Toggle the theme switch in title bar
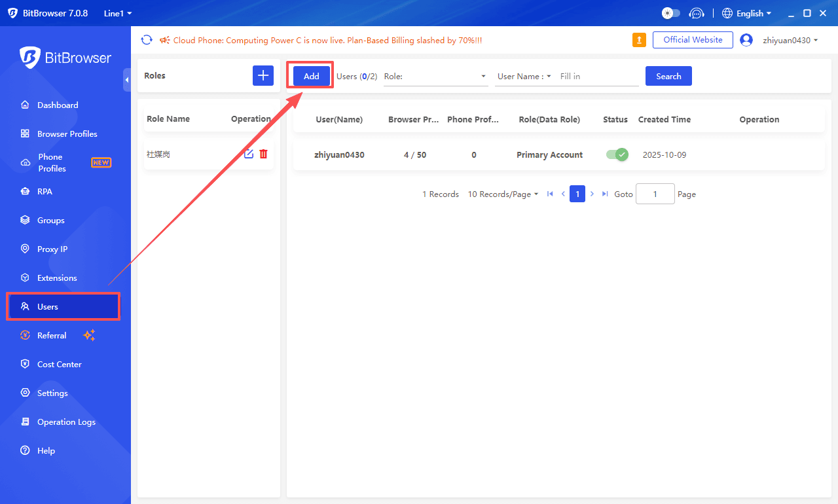 pyautogui.click(x=671, y=13)
